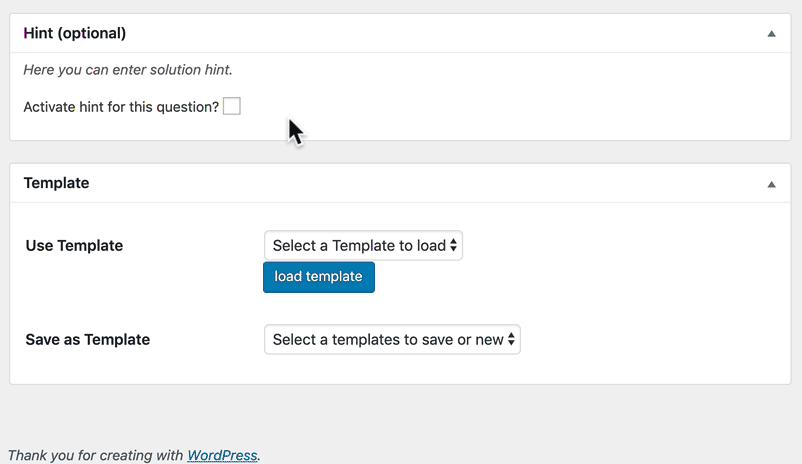Click the 'Template' panel heading
The width and height of the screenshot is (802, 464).
point(56,183)
